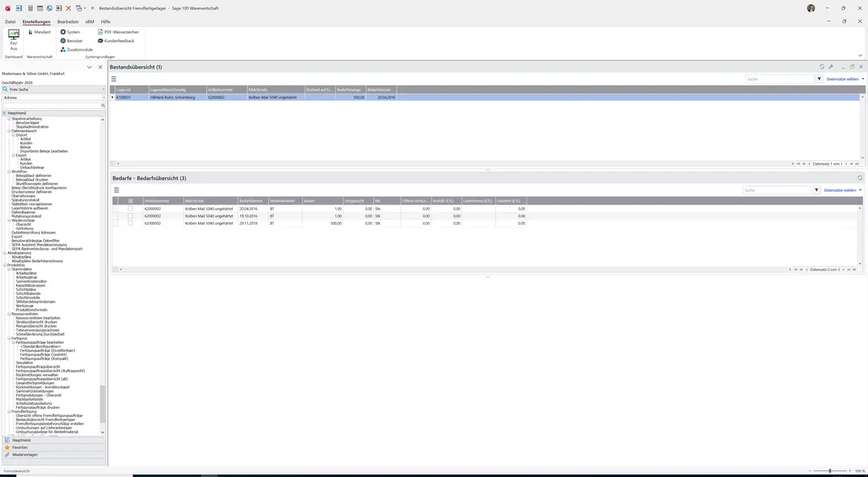
Task: Toggle the select-all checkbox in Bedarfe header
Action: [130, 200]
